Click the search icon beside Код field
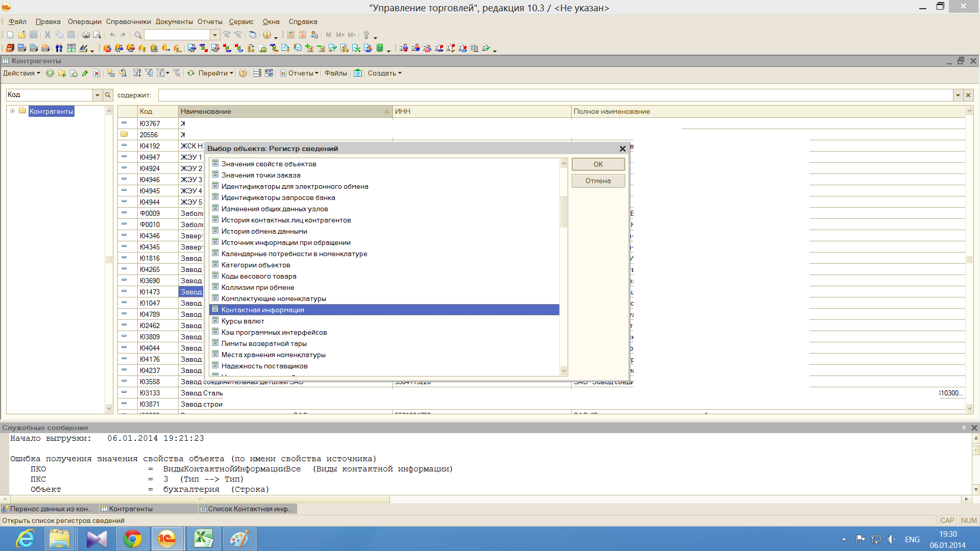This screenshot has height=551, width=980. [108, 95]
